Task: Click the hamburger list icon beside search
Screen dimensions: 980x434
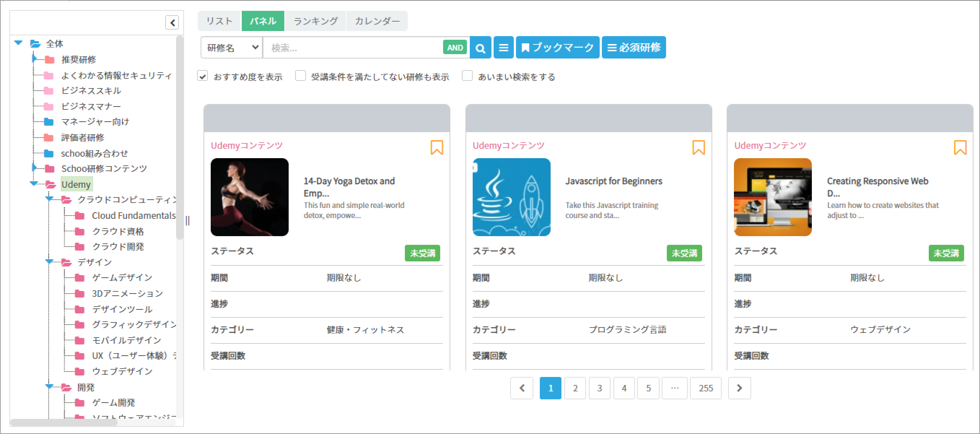Action: click(503, 48)
